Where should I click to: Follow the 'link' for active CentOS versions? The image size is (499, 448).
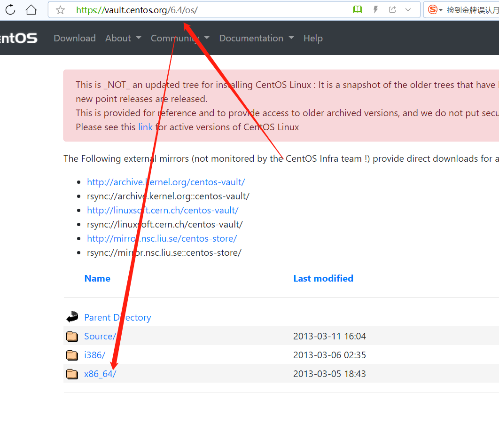click(146, 127)
